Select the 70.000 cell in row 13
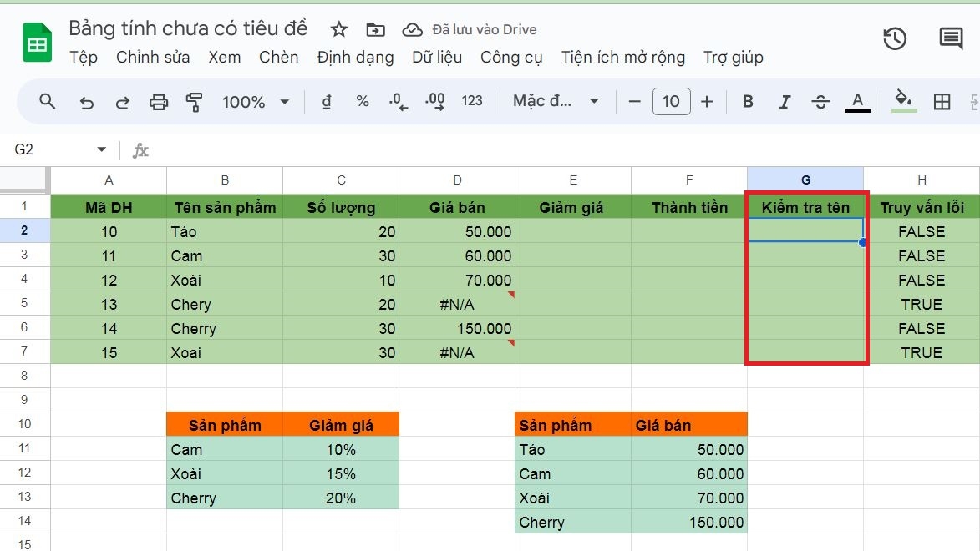 coord(689,498)
